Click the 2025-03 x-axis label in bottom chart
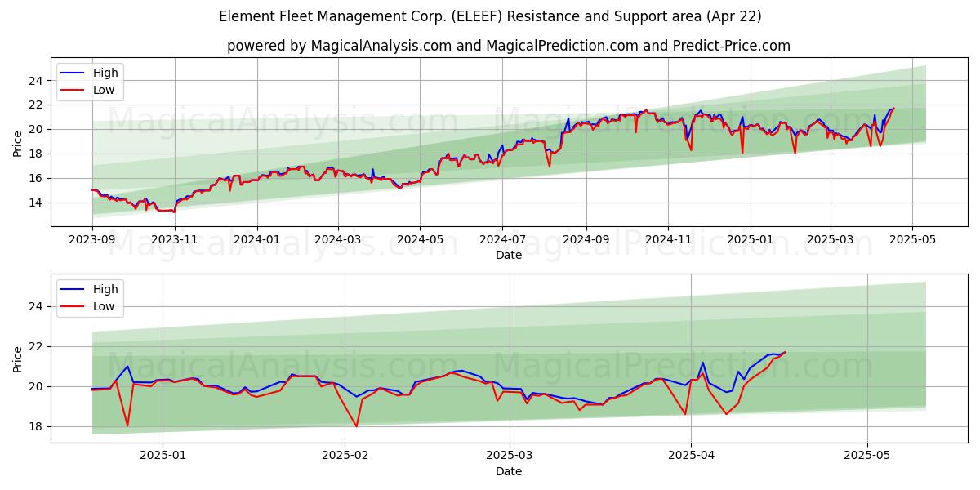Viewport: 980px width, 490px height. click(510, 457)
